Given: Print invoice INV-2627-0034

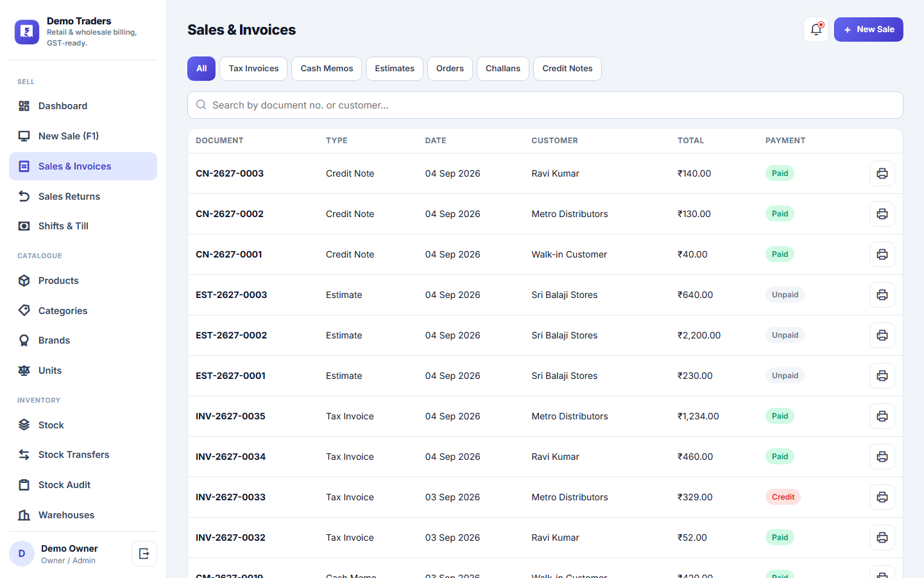Looking at the screenshot, I should pos(882,457).
